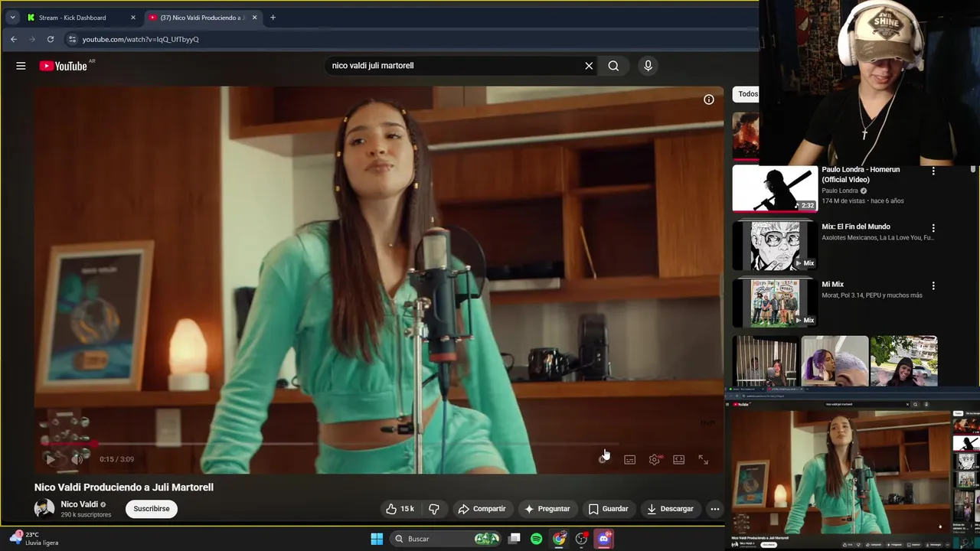
Task: Open Nico Valdi channel avatar
Action: [x=44, y=508]
